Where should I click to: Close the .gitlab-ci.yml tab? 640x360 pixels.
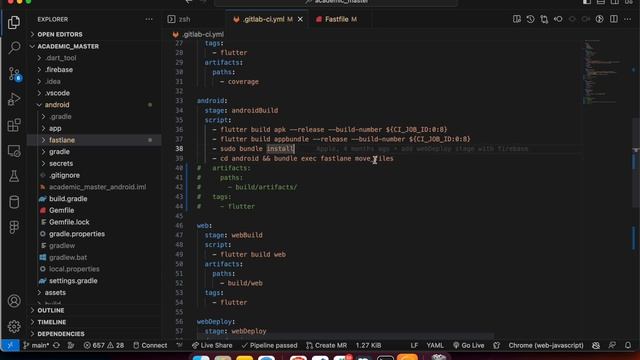pyautogui.click(x=300, y=19)
